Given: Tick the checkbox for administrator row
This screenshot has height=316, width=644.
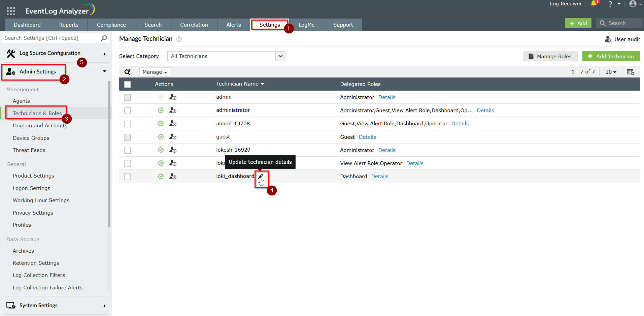Looking at the screenshot, I should [x=127, y=110].
